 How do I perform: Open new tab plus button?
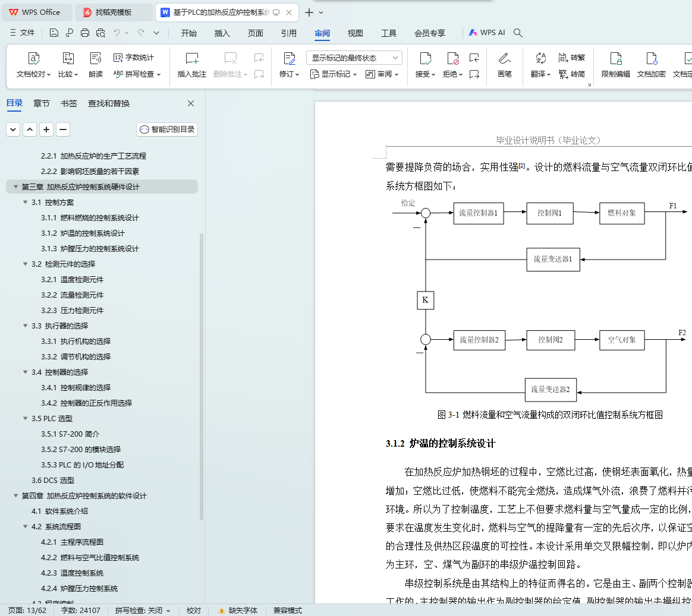pyautogui.click(x=309, y=12)
